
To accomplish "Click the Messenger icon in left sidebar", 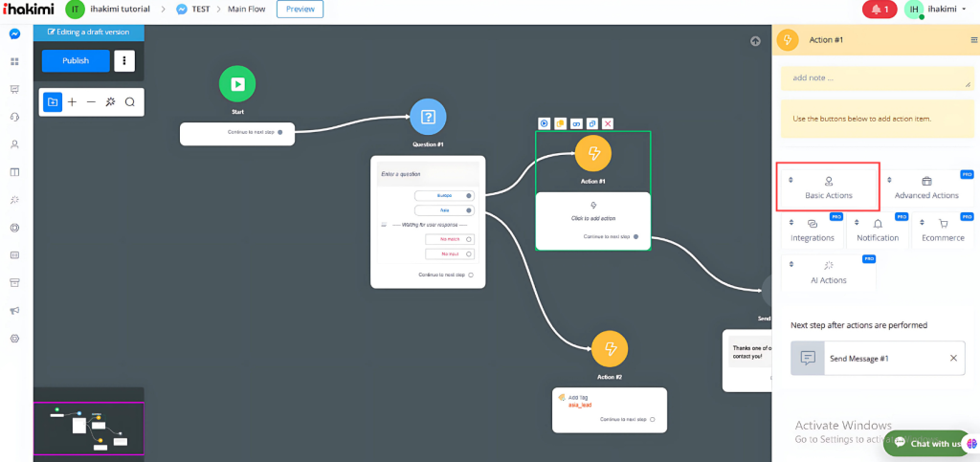I will pos(14,34).
